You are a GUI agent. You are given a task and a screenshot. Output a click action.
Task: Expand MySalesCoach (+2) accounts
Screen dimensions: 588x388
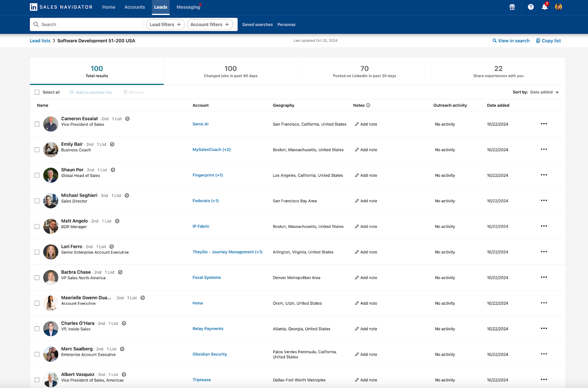pos(211,150)
